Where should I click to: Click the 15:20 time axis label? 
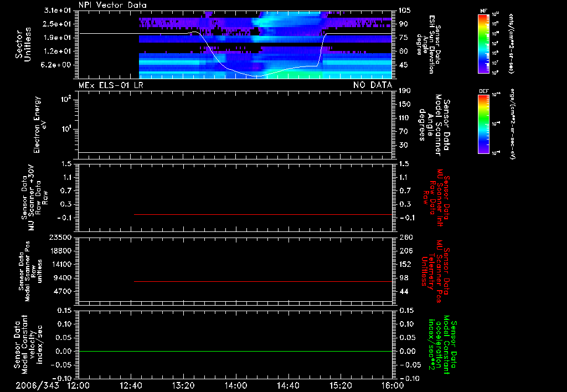click(341, 385)
